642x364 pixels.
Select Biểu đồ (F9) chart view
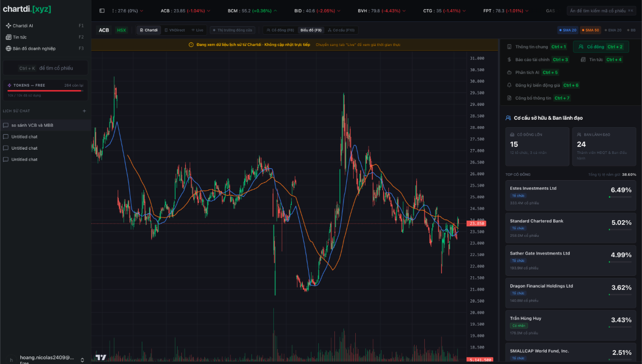click(x=311, y=30)
